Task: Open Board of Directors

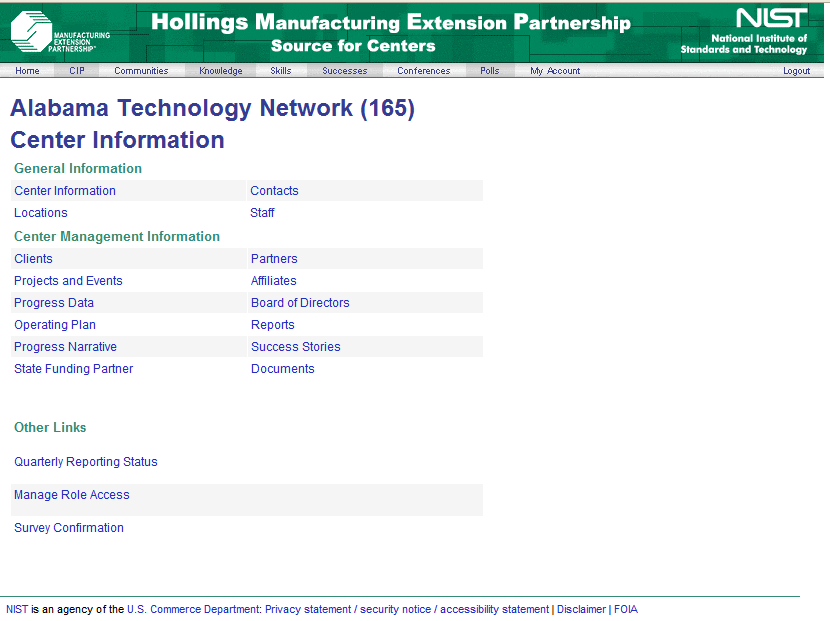Action: pos(300,303)
